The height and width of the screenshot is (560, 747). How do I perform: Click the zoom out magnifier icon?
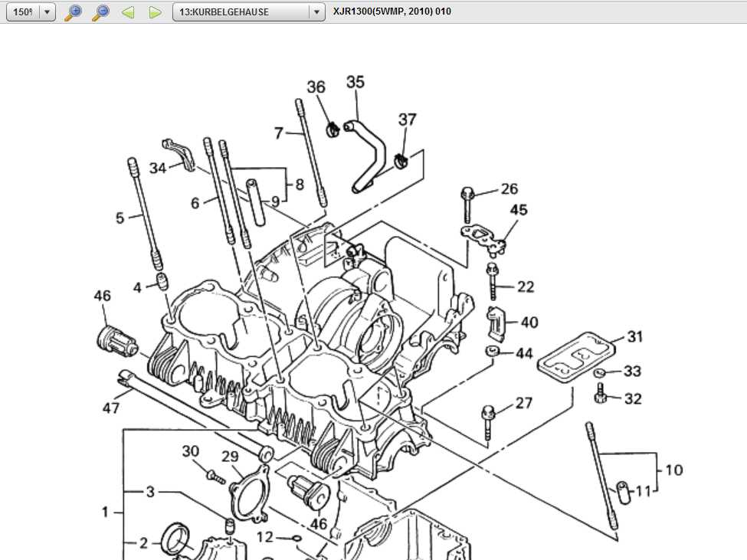pyautogui.click(x=100, y=12)
